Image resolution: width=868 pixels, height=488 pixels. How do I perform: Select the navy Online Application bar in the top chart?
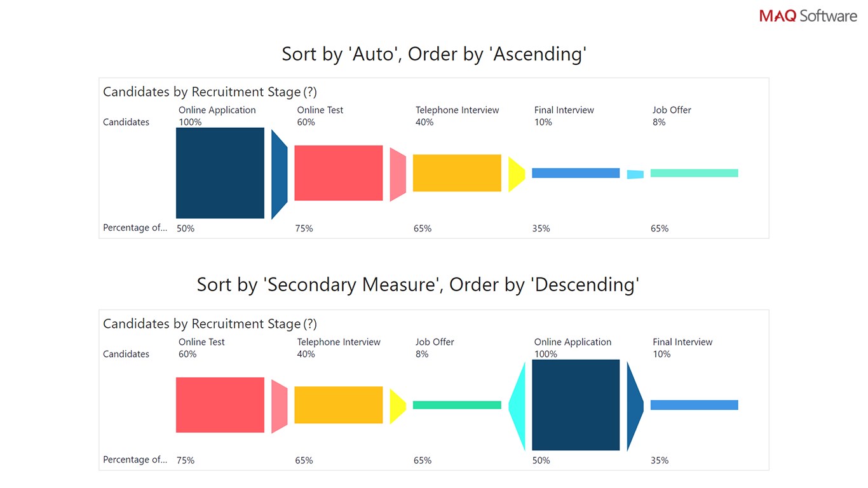[220, 173]
